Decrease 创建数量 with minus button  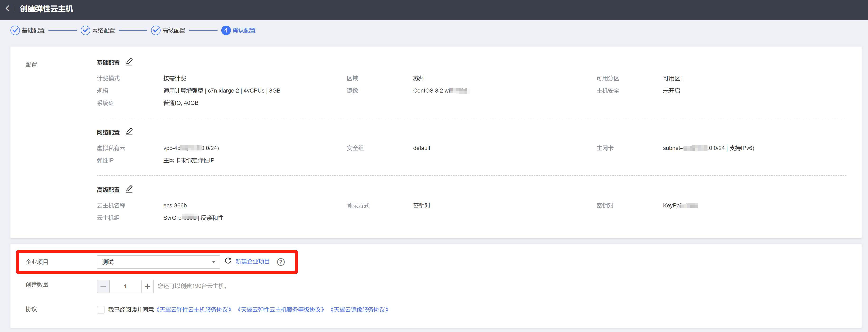click(104, 286)
